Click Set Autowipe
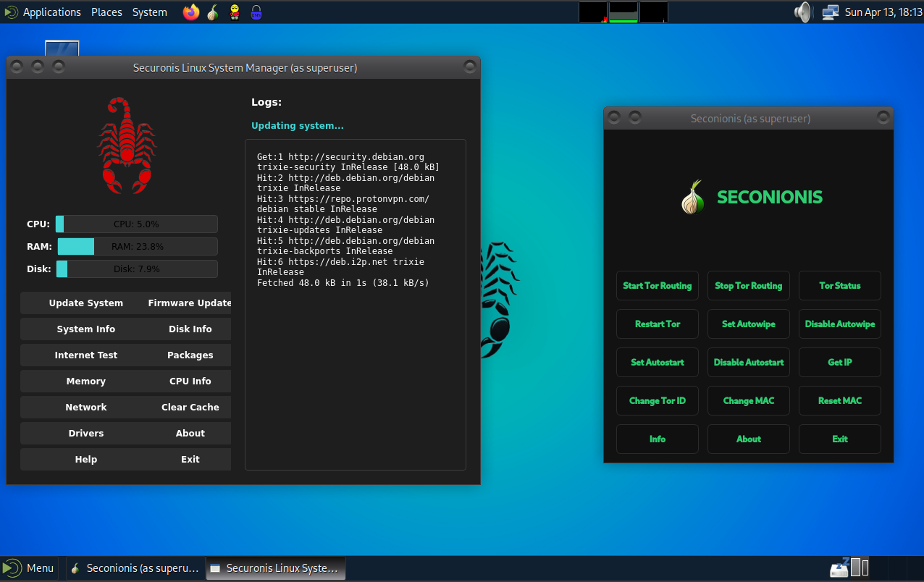Image resolution: width=924 pixels, height=582 pixels. coord(749,324)
